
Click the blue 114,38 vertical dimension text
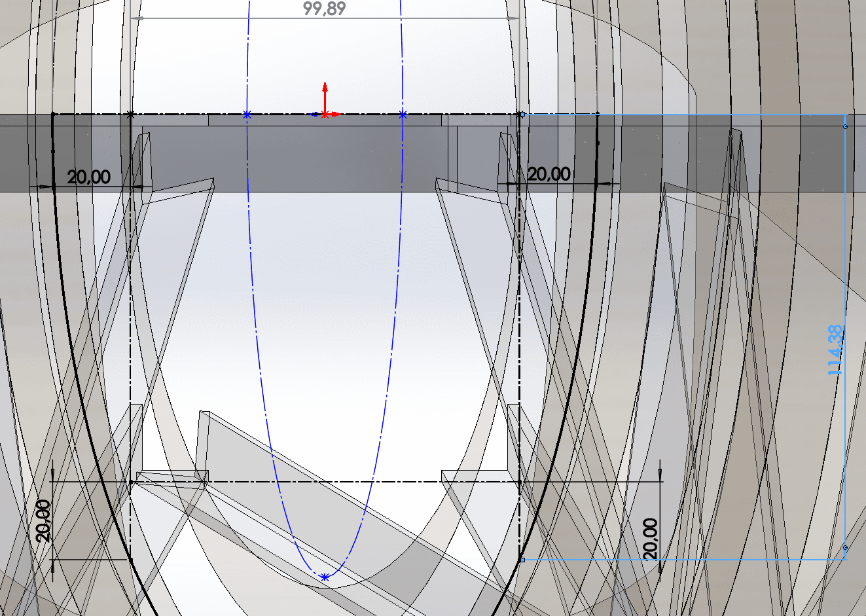click(x=835, y=350)
